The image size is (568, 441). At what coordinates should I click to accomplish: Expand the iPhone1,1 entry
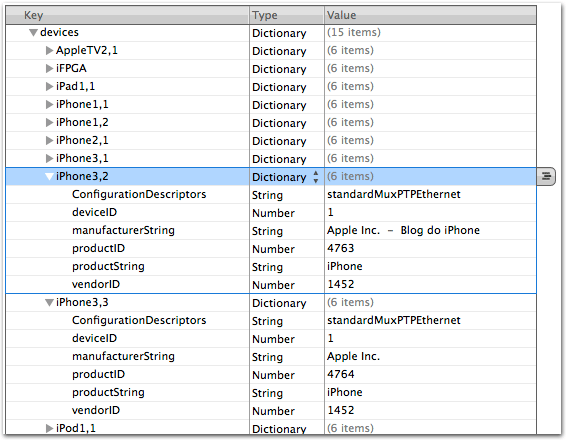pos(49,104)
